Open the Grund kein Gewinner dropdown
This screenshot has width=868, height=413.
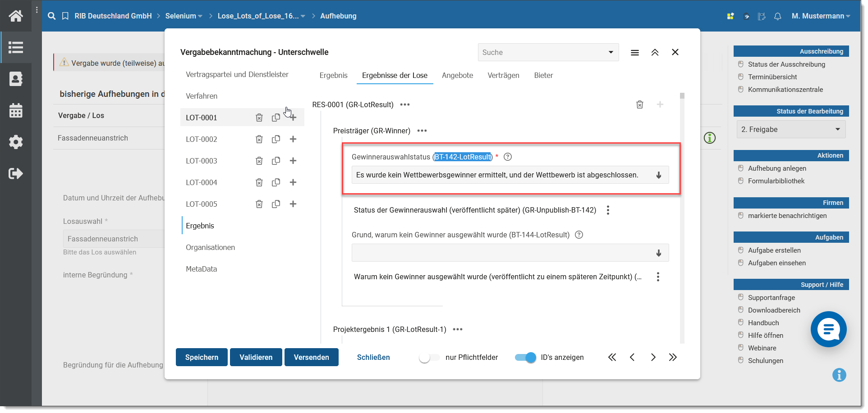coord(510,253)
